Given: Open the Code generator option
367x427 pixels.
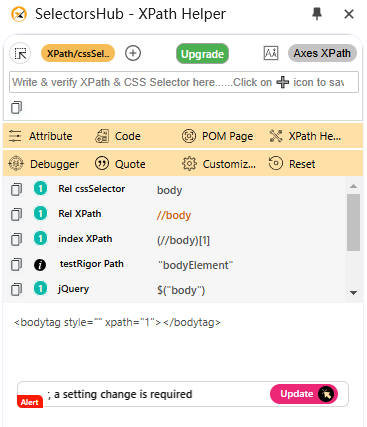Looking at the screenshot, I should [x=118, y=136].
